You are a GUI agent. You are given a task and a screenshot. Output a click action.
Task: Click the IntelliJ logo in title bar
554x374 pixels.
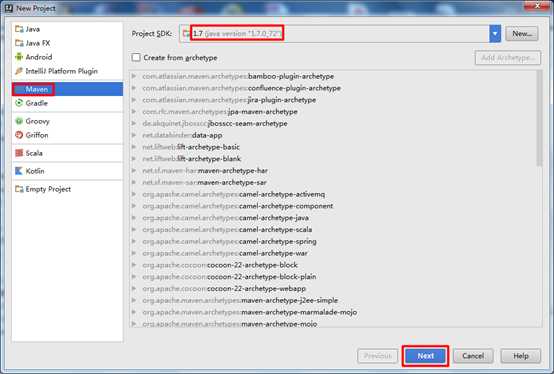point(9,8)
